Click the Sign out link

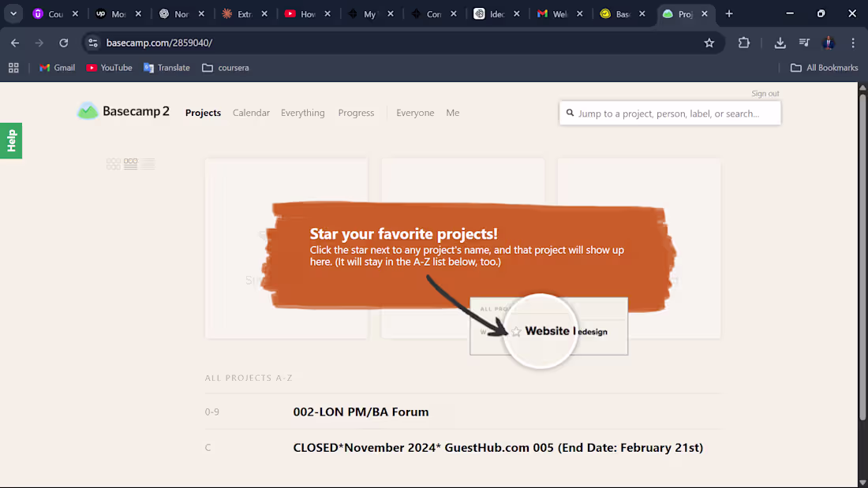765,94
